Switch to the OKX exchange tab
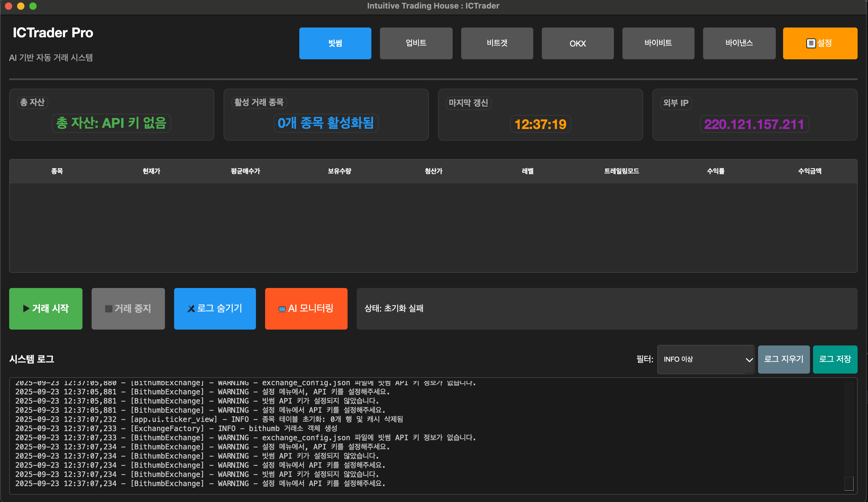 tap(577, 43)
